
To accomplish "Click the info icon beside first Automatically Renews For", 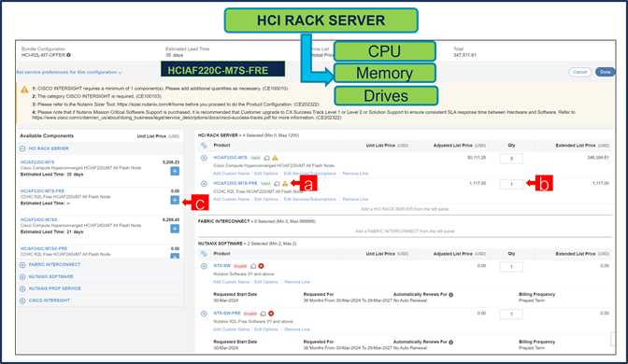I will [x=451, y=295].
